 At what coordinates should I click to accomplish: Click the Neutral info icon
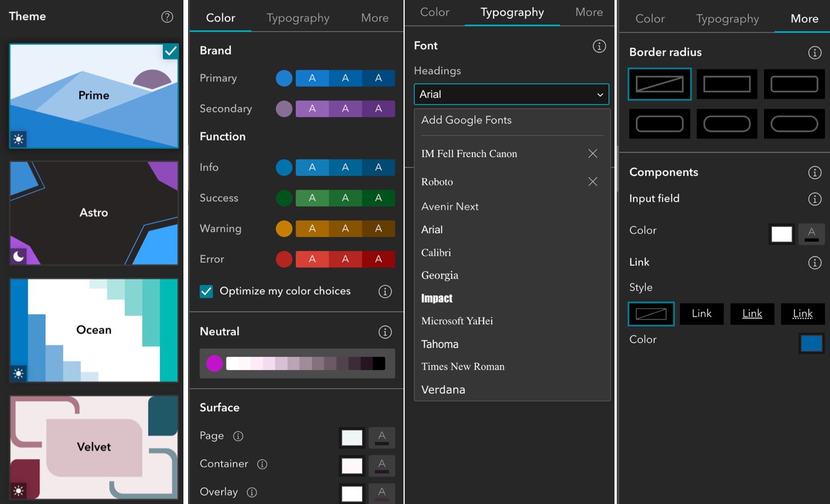[385, 332]
